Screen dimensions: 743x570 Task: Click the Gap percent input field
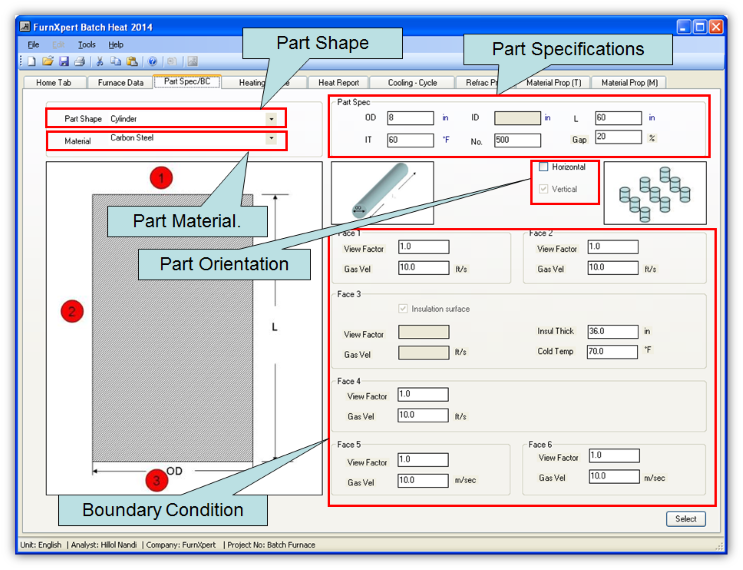[618, 136]
